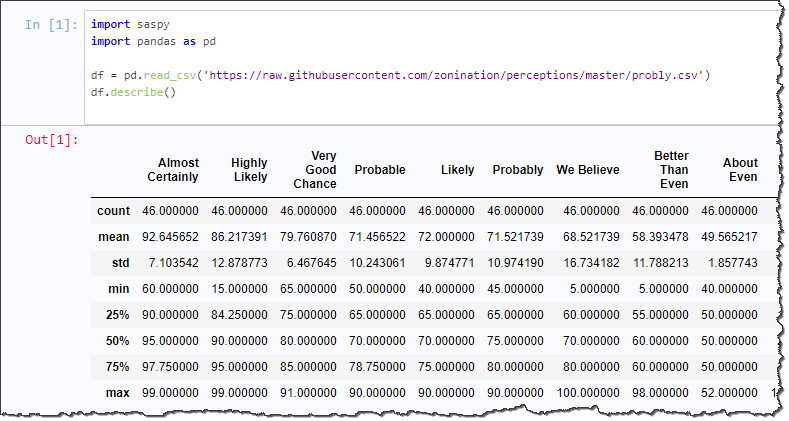
Task: Click the import saspy code line
Action: (x=130, y=24)
